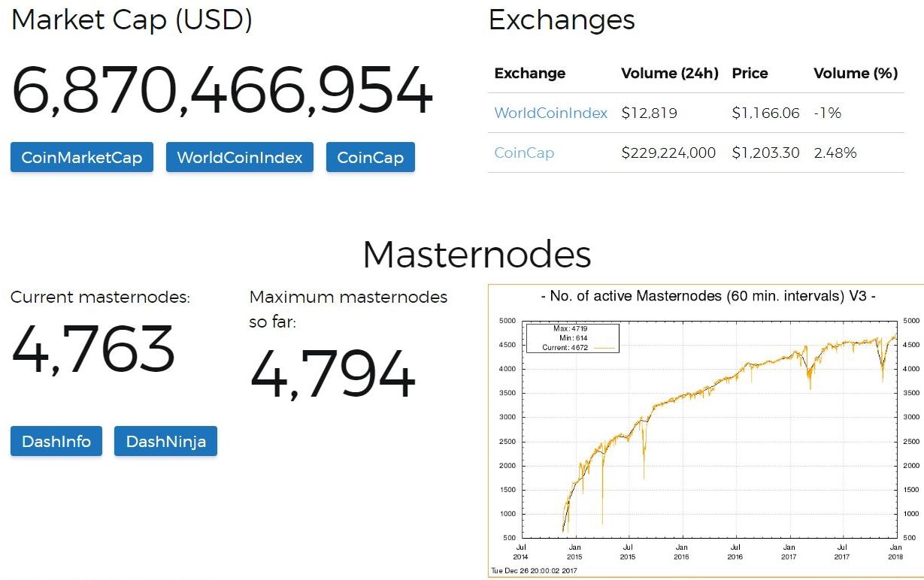Click the Volume (%) column header
The height and width of the screenshot is (580, 924).
pos(856,74)
